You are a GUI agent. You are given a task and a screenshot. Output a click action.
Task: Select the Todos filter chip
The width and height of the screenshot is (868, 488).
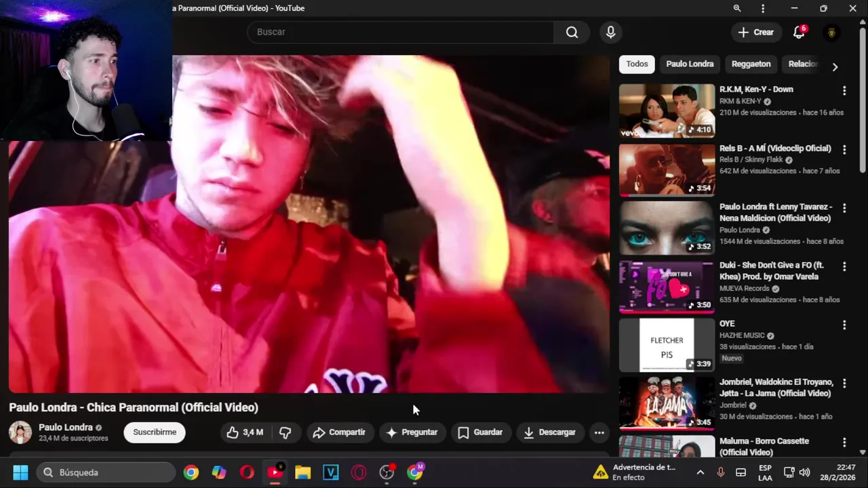coord(637,64)
